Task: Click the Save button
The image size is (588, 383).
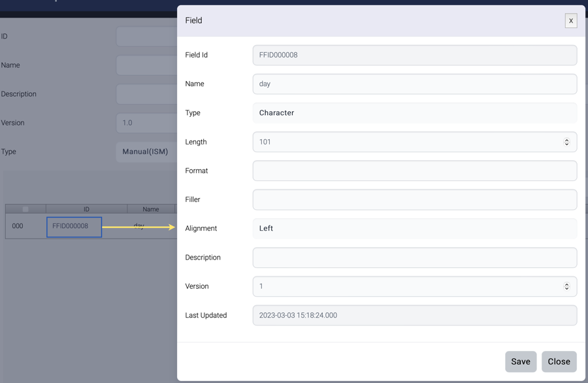Action: tap(520, 361)
